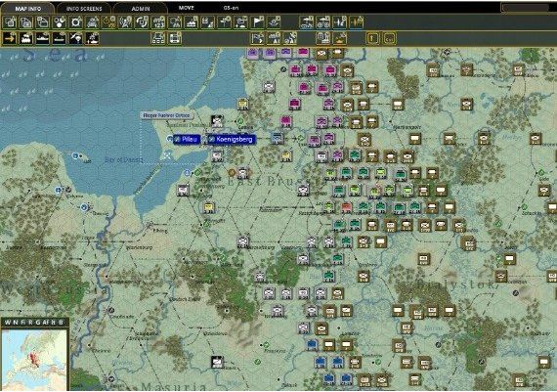Select the train rail-movement mode icon
The image size is (557, 392).
coord(26,38)
